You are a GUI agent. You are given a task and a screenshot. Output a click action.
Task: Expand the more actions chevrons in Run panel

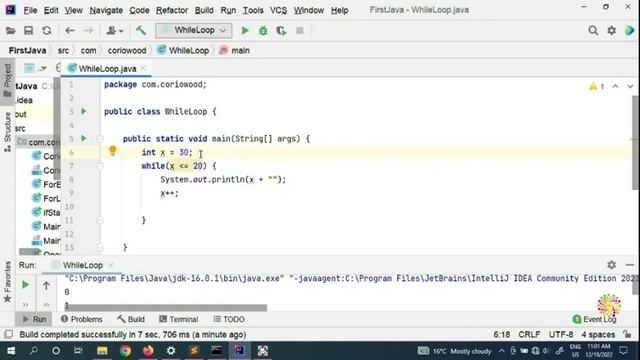[25, 304]
